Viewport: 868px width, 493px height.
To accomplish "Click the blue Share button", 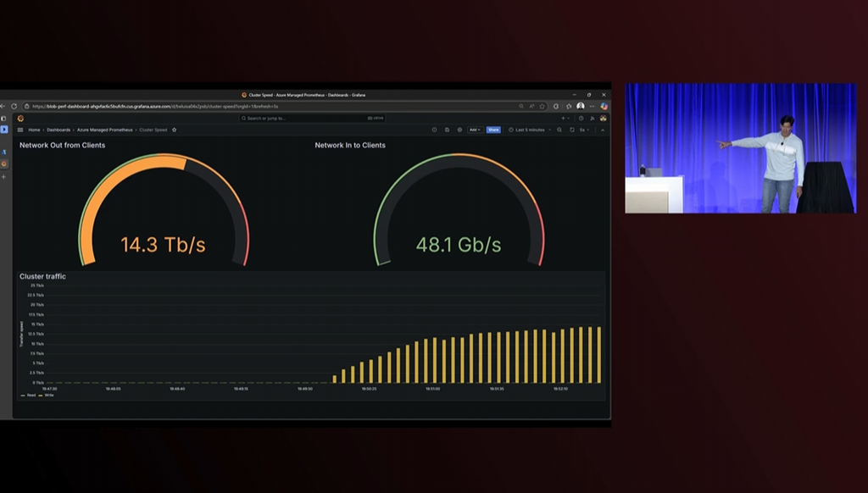I will [x=493, y=130].
